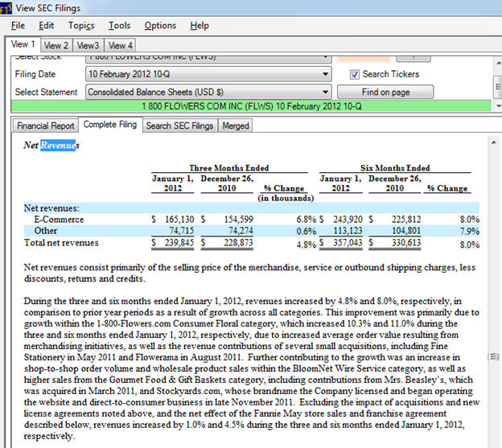The image size is (502, 448).
Task: Go to the Search SEC Filings tab
Action: pos(179,125)
